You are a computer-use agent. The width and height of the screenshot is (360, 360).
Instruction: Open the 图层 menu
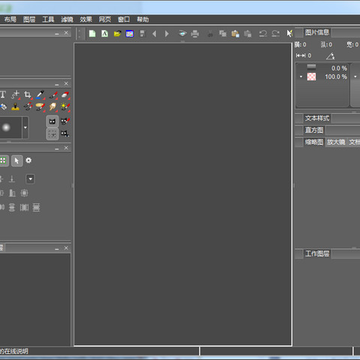[29, 19]
